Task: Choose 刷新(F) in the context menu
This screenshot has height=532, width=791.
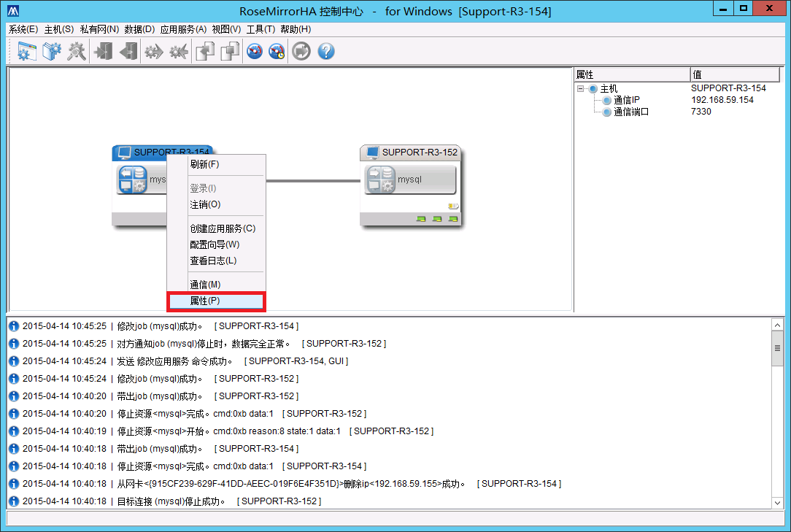Action: pyautogui.click(x=204, y=164)
